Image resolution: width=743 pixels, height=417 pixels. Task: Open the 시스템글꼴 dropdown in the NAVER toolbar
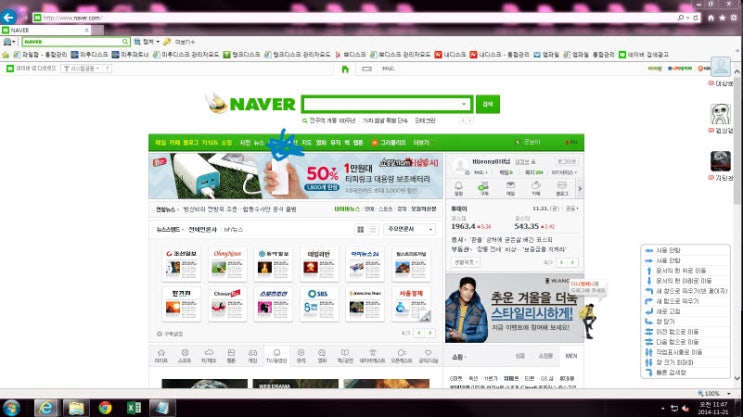coord(82,69)
